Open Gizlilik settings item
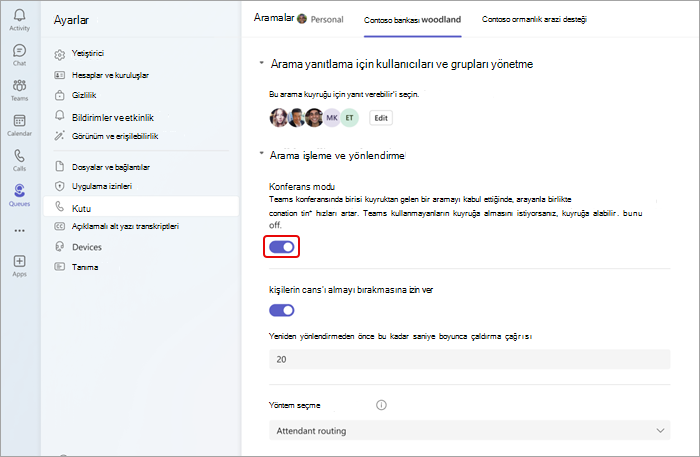Image resolution: width=700 pixels, height=457 pixels. [x=84, y=95]
